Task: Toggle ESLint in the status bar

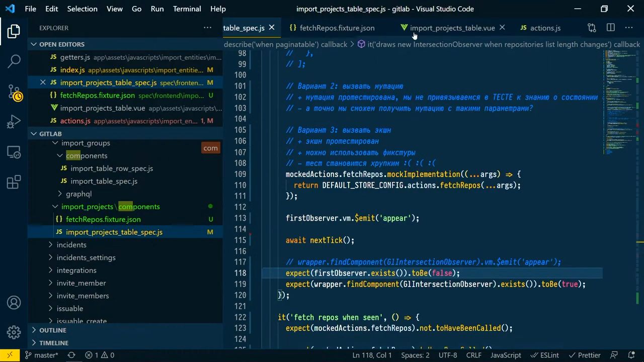Action: (x=545, y=355)
